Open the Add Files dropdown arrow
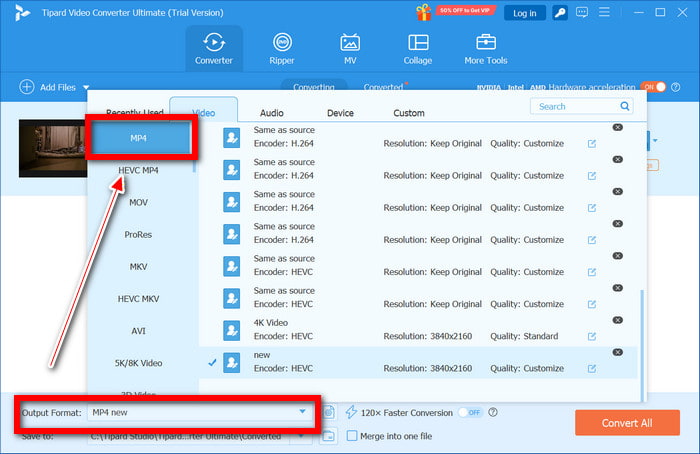Screen dimensions: 700x454 86,88
